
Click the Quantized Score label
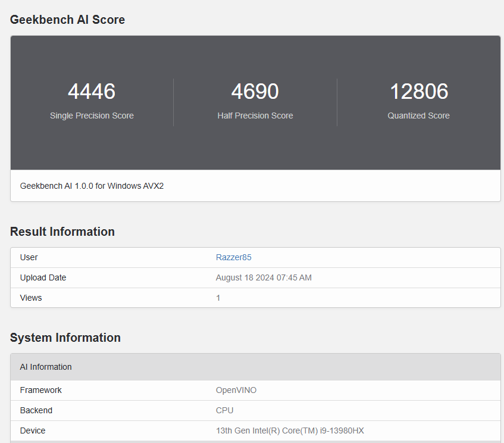[418, 116]
